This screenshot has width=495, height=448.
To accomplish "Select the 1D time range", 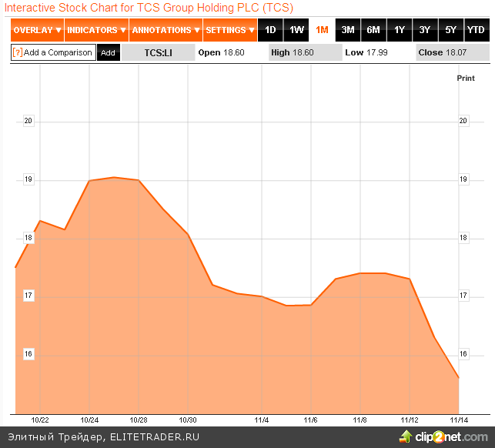I will [270, 31].
